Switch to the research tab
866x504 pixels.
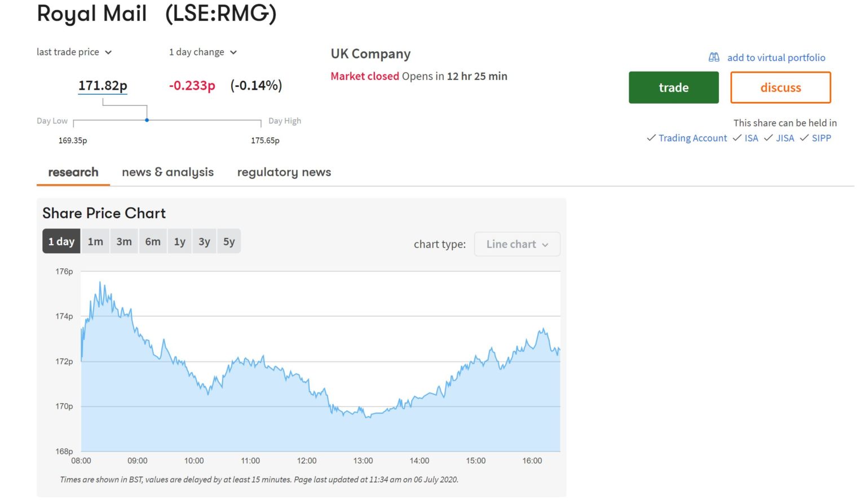tap(73, 172)
